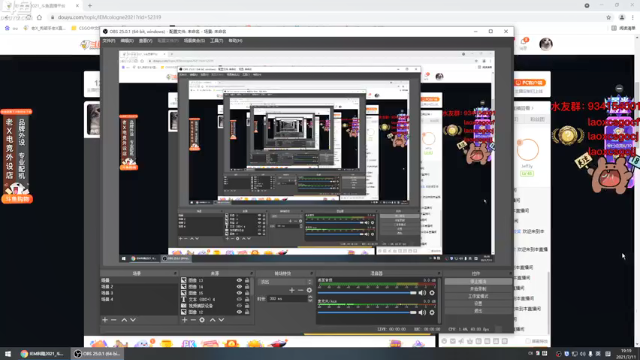Select 场景 2 in scenes list

[x=139, y=287]
